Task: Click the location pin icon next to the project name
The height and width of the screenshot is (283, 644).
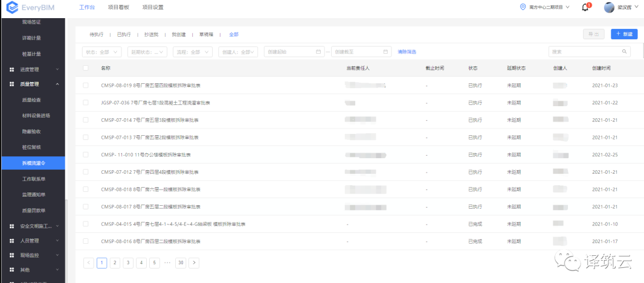Action: [x=523, y=7]
